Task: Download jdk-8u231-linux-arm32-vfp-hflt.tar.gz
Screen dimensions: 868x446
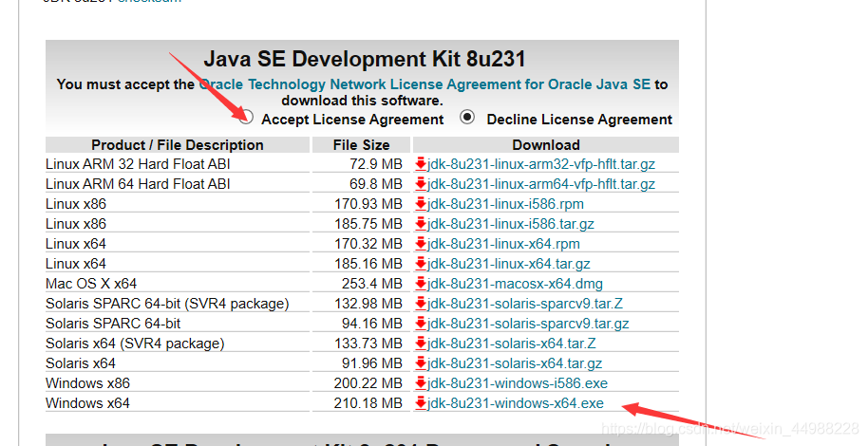Action: [541, 164]
